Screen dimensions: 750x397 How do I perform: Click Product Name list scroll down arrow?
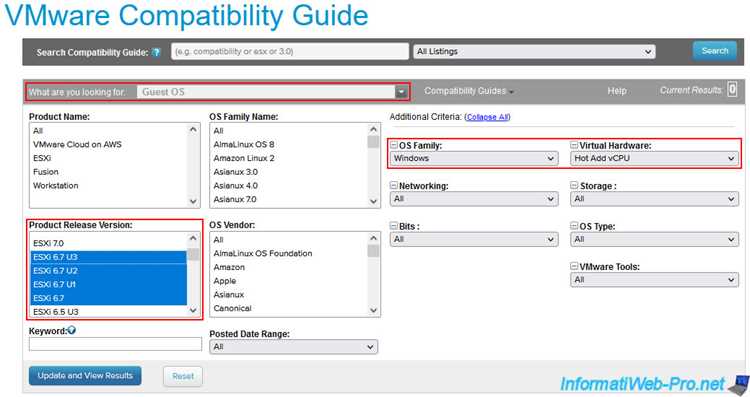point(193,201)
